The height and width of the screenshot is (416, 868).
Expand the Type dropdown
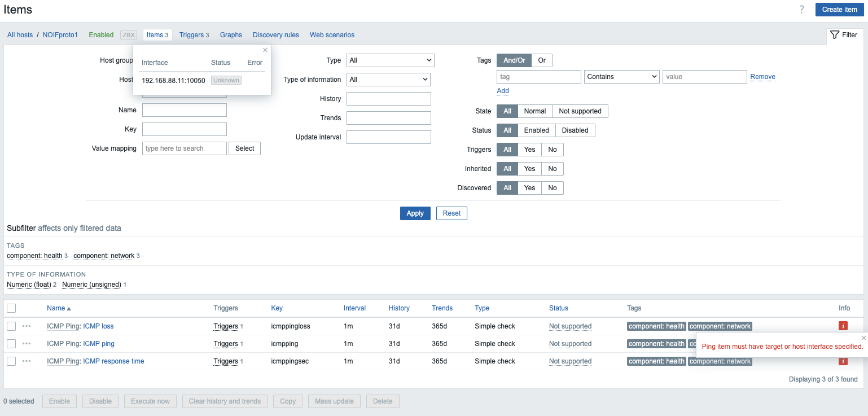click(390, 60)
